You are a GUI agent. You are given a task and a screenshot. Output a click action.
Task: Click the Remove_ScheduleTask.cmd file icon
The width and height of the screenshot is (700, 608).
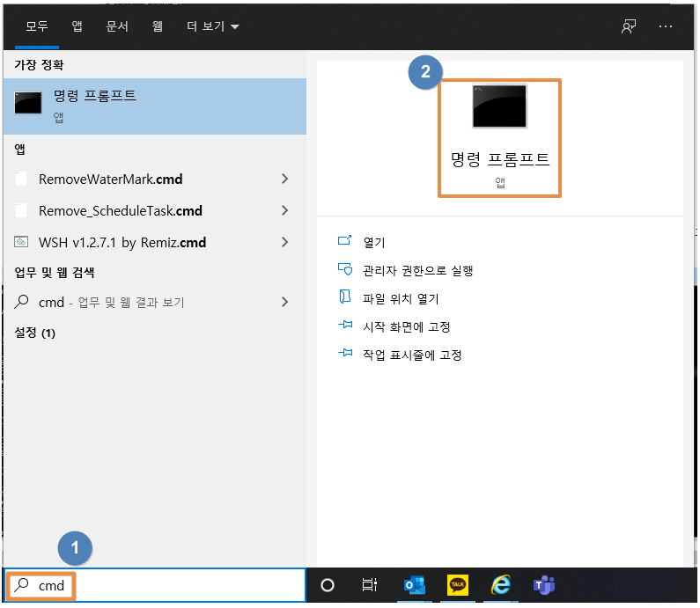click(x=21, y=210)
